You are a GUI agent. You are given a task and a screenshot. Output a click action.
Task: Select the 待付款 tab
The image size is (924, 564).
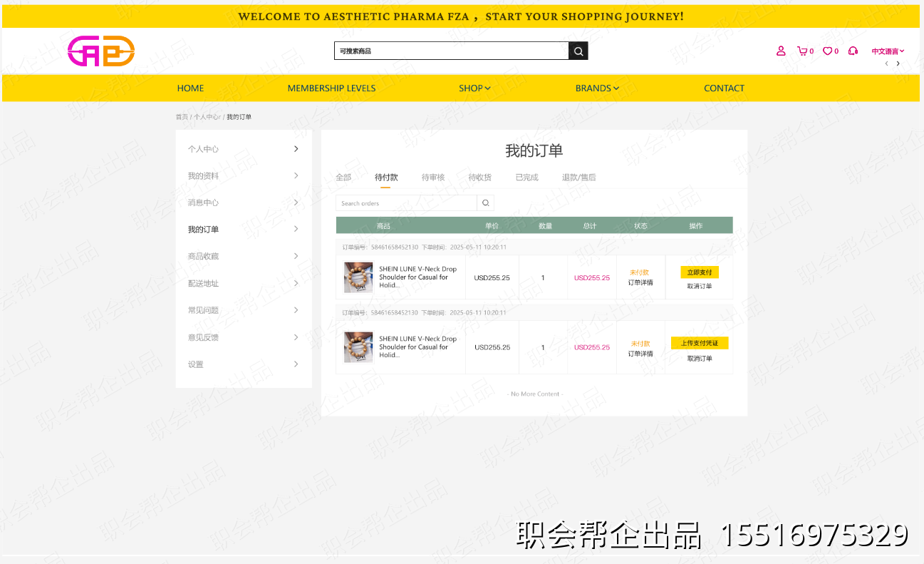click(x=386, y=178)
